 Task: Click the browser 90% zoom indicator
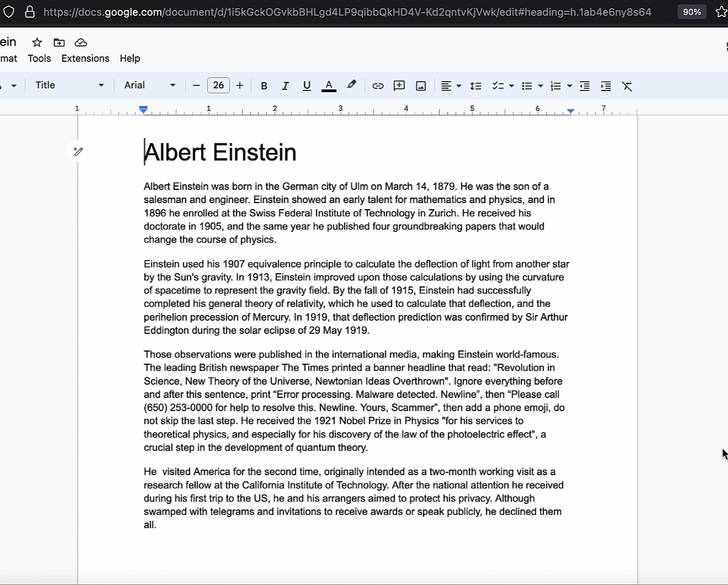click(692, 12)
